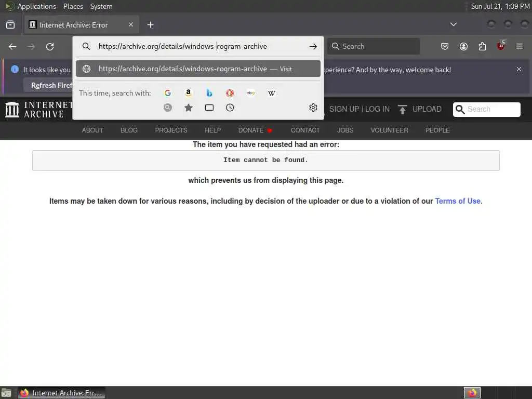This screenshot has width=532, height=399.
Task: Open CONTACT in site navigation
Action: (305, 130)
